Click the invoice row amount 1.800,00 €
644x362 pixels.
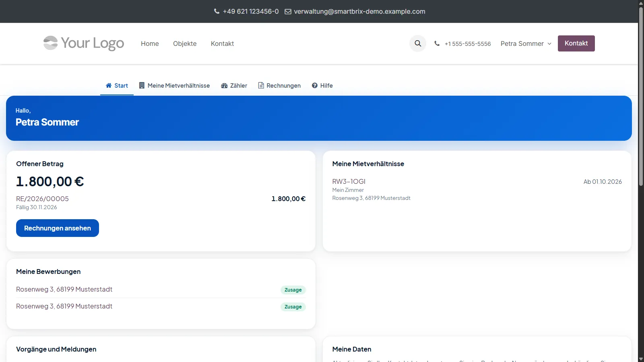(289, 199)
